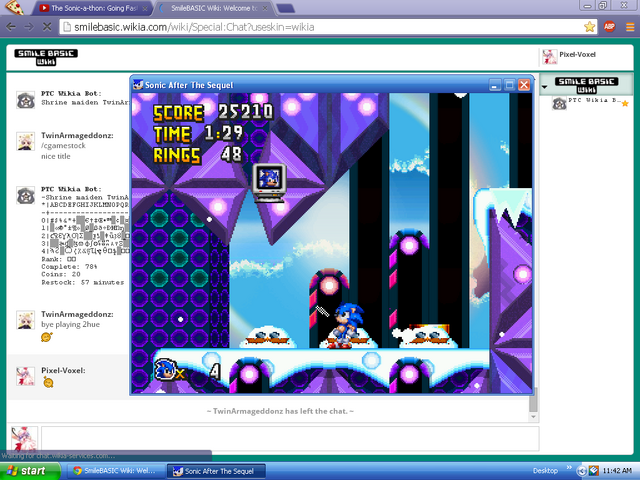The width and height of the screenshot is (640, 480).
Task: Select Sonic After The Sequel taskbar item
Action: (x=216, y=471)
